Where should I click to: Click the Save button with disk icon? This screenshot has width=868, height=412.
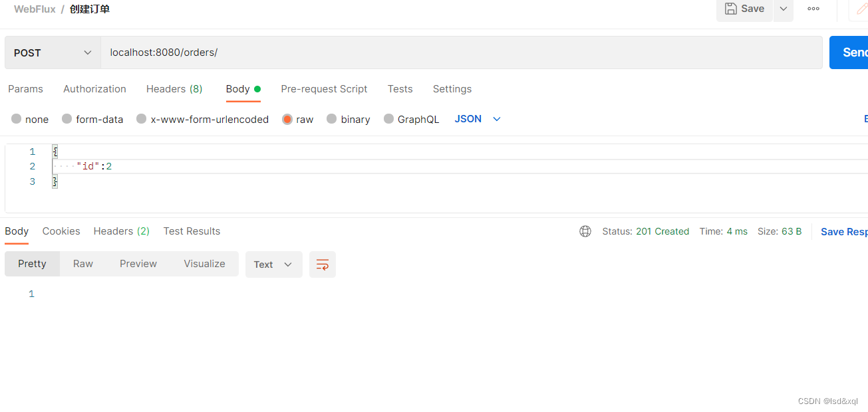pyautogui.click(x=744, y=9)
